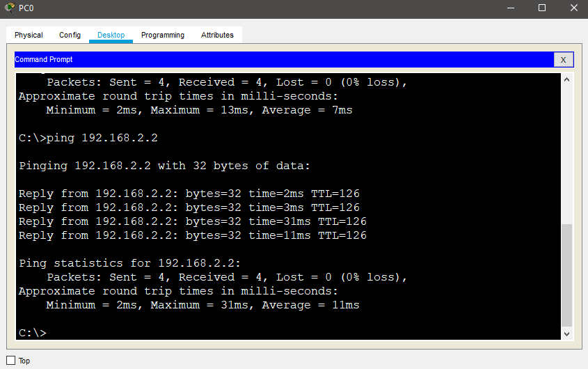Click the line with Average = 7ms
Image resolution: width=588 pixels, height=369 pixels.
(x=199, y=110)
